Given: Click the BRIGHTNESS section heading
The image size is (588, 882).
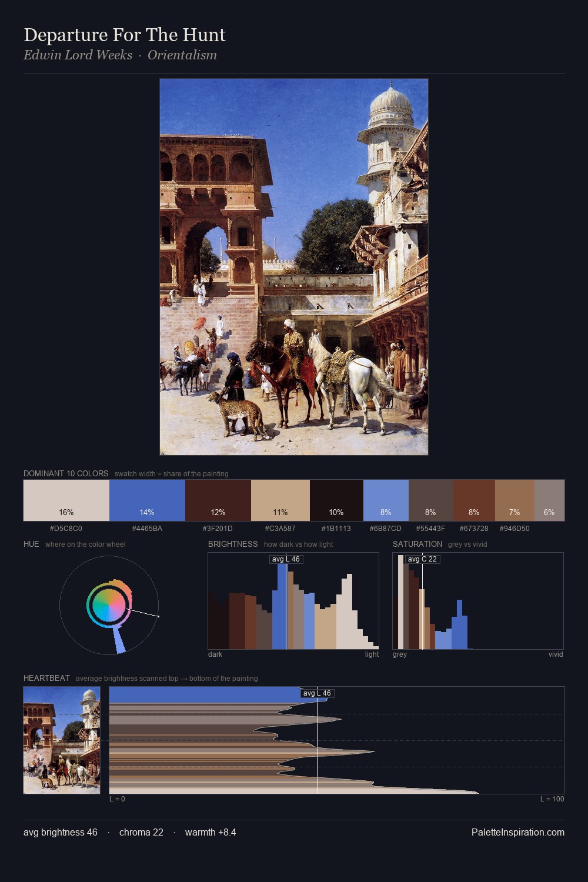Looking at the screenshot, I should point(233,544).
